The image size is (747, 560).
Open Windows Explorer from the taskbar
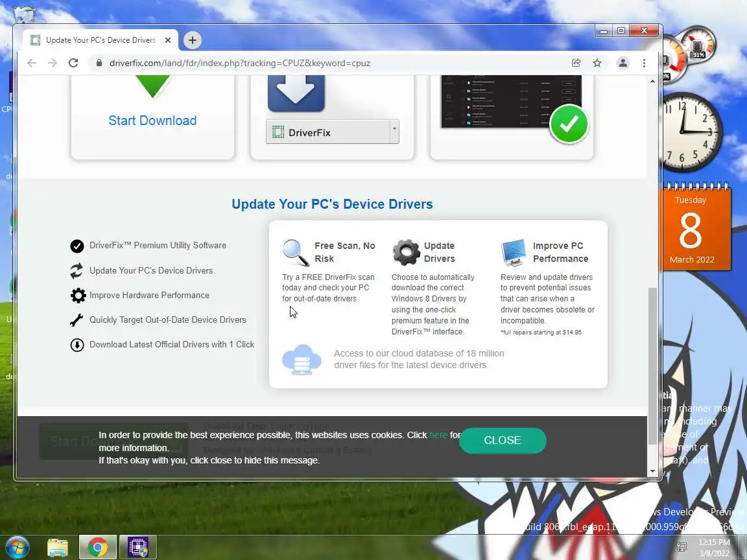(58, 548)
